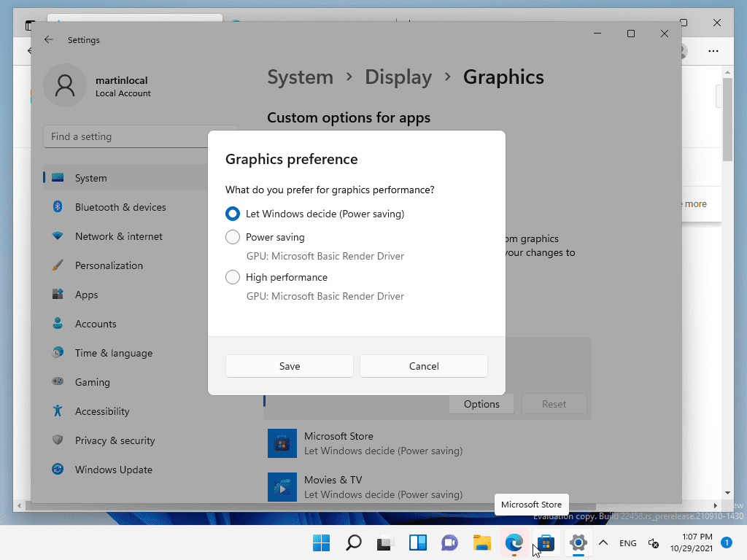Open Windows Update
The height and width of the screenshot is (560, 747).
pos(112,470)
